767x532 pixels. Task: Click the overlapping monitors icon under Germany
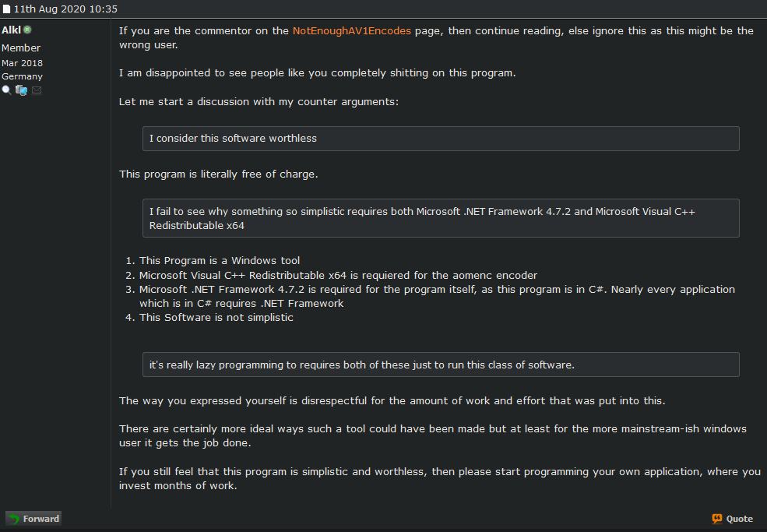[21, 90]
